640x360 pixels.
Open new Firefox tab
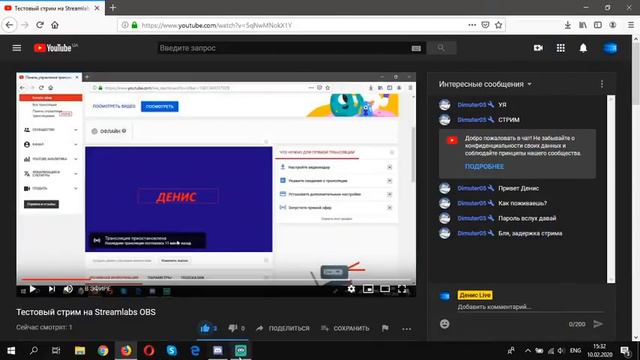click(x=113, y=7)
